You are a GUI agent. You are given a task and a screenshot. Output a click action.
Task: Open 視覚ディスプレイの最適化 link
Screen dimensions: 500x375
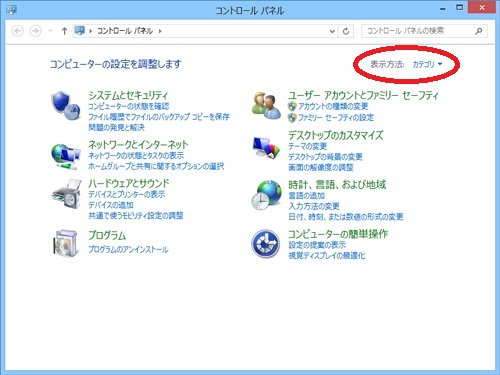coord(327,256)
